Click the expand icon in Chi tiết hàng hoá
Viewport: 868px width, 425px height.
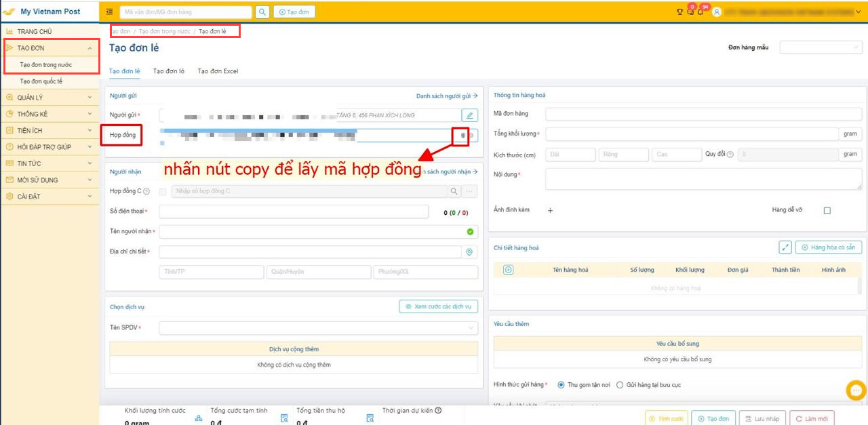coord(785,248)
